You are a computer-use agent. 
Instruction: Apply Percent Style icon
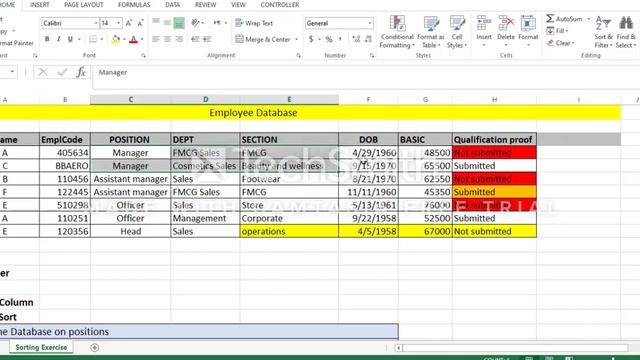[329, 39]
